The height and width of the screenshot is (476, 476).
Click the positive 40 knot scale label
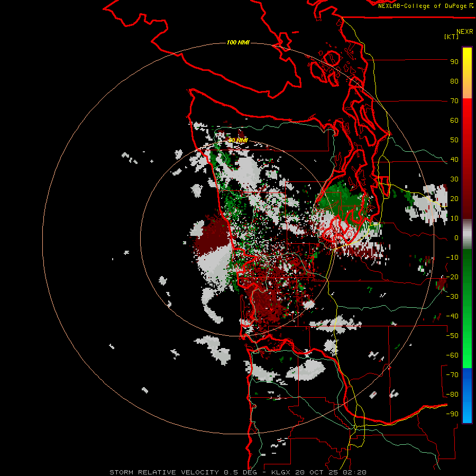pos(454,160)
